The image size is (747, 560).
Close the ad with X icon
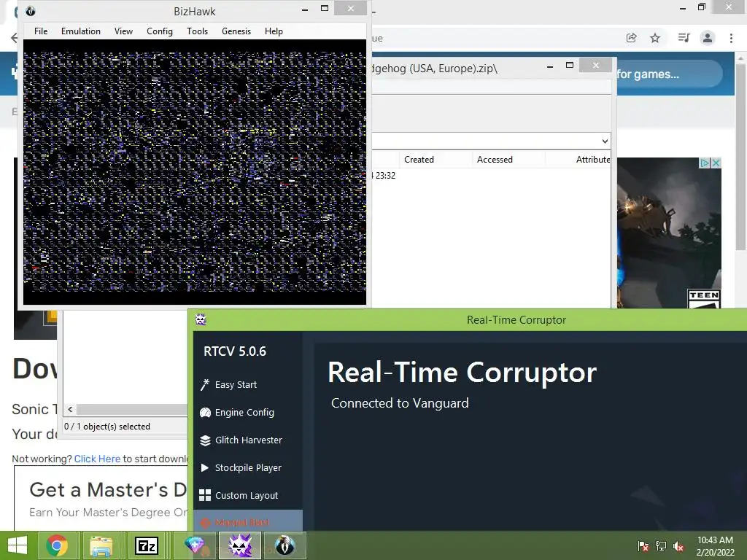716,163
